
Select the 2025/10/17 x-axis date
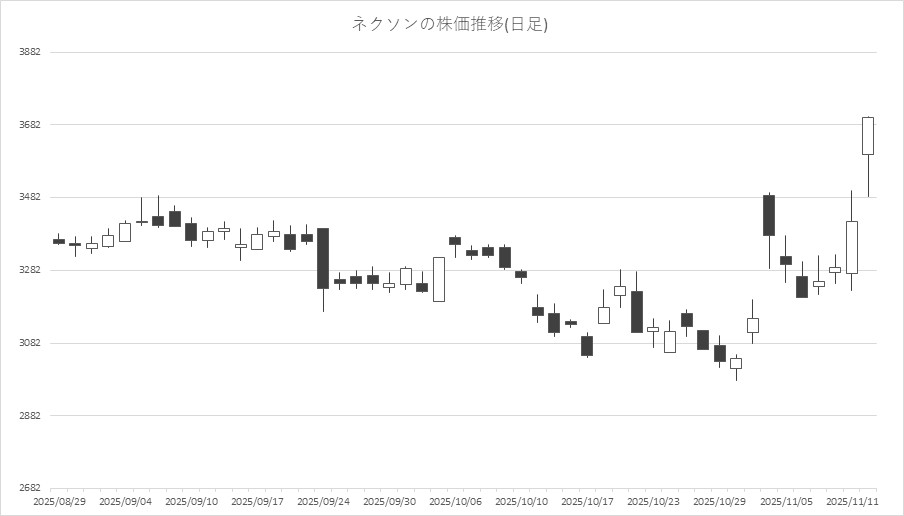coord(587,499)
